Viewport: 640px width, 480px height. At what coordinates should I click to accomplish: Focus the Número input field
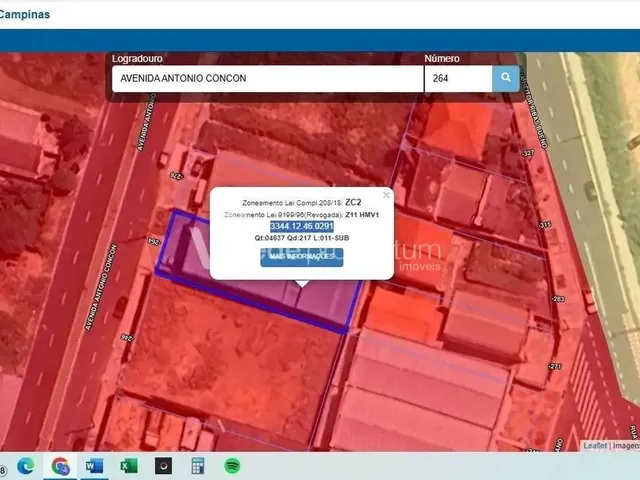point(458,78)
